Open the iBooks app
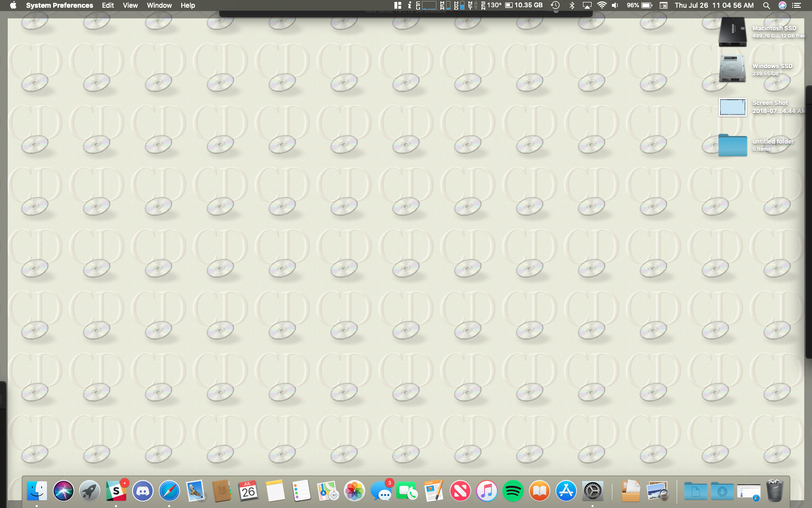The width and height of the screenshot is (812, 508). click(x=539, y=491)
